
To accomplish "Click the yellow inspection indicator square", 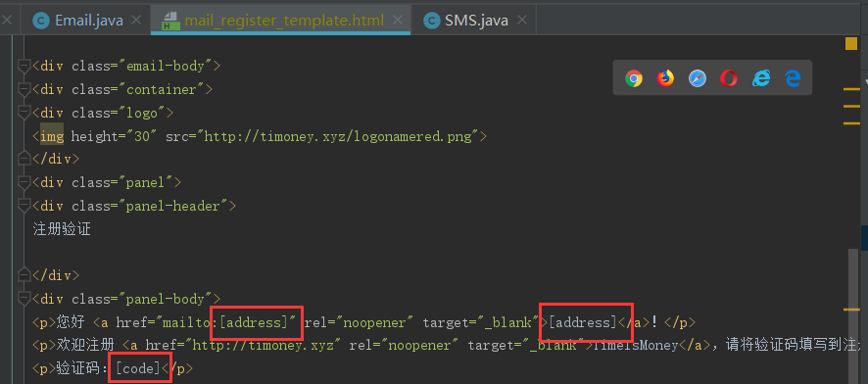I will tap(850, 44).
